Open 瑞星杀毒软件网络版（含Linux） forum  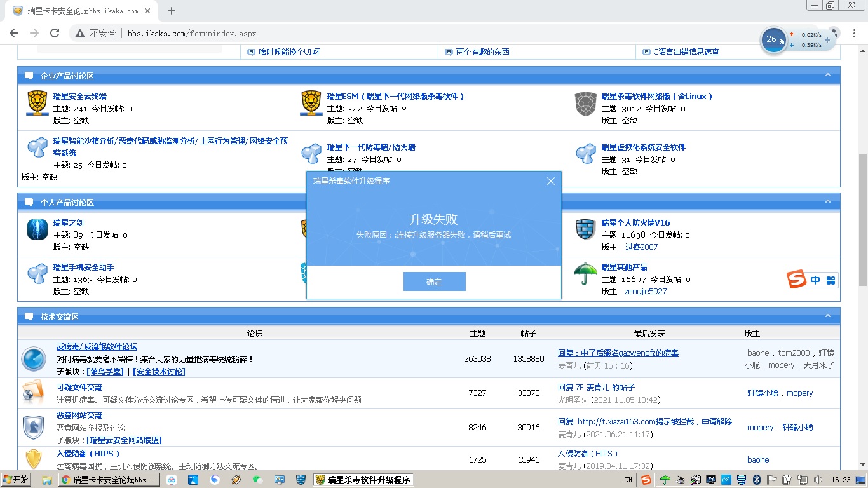pos(657,97)
